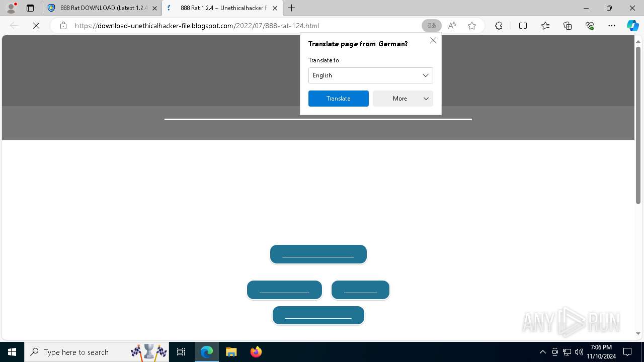Click the top blue page button
This screenshot has width=644, height=362.
[318, 254]
